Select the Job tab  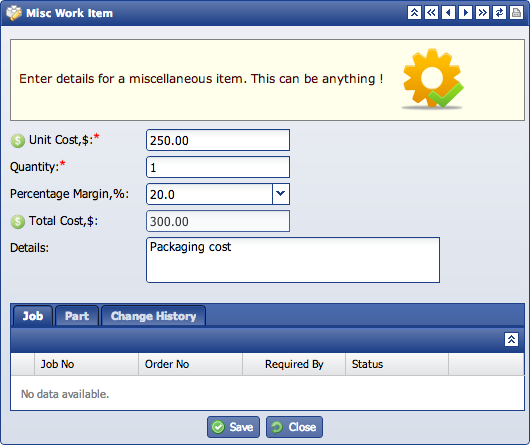point(33,316)
